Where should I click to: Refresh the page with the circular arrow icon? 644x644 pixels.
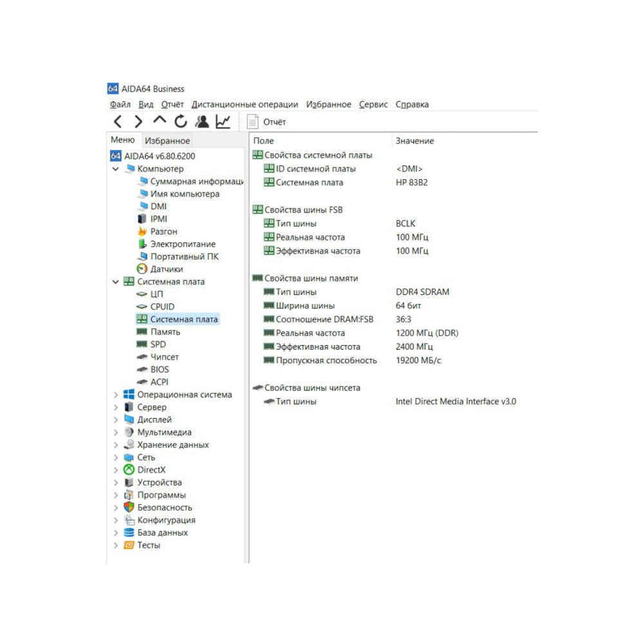tap(181, 122)
